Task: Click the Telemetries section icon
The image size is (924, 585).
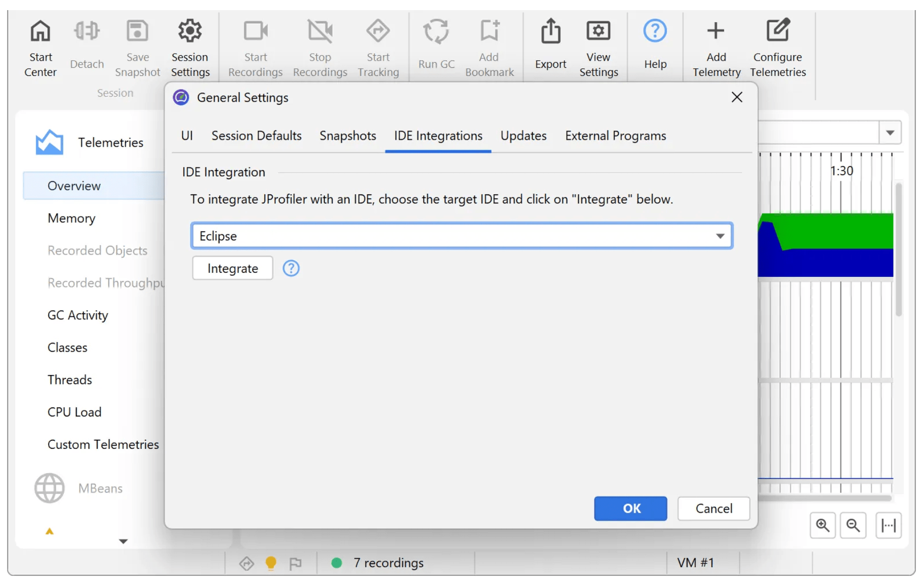Action: (x=50, y=142)
